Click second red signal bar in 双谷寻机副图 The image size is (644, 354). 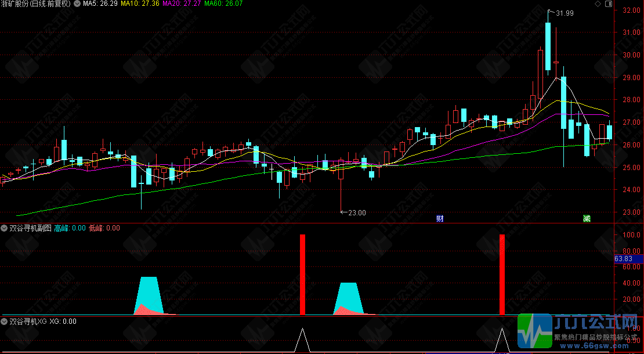click(502, 274)
